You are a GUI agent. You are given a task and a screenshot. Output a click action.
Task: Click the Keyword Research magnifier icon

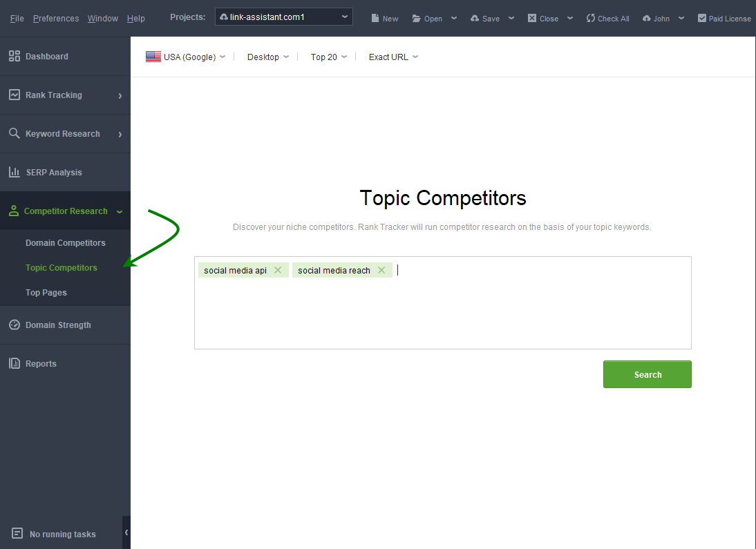click(x=14, y=134)
